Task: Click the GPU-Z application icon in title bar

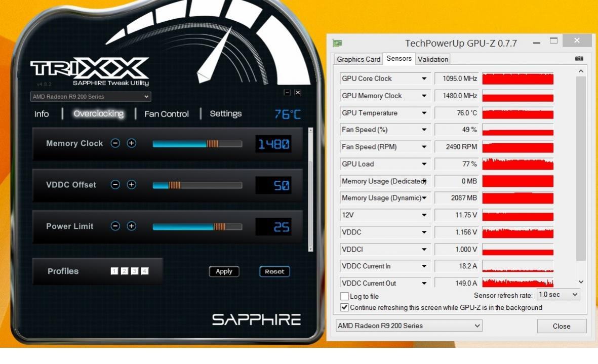Action: coord(337,43)
